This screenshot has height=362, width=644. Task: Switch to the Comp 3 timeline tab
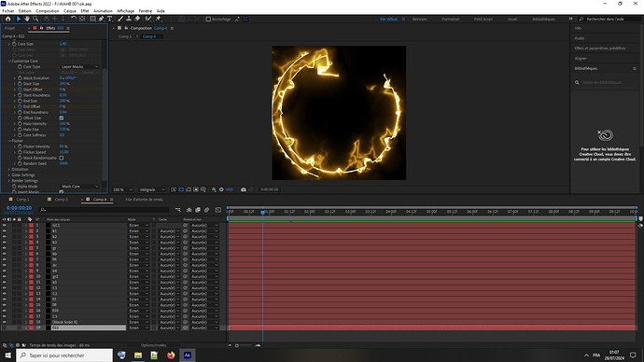pyautogui.click(x=62, y=200)
